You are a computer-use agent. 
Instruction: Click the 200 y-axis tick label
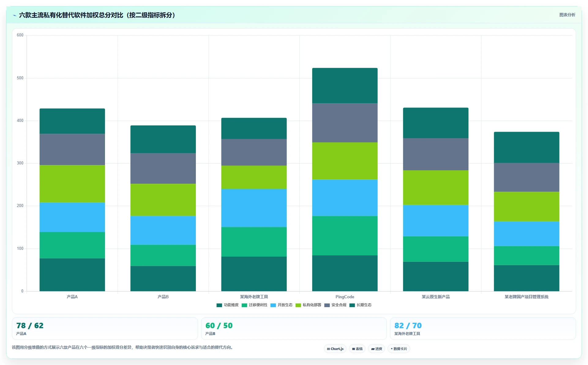point(20,206)
